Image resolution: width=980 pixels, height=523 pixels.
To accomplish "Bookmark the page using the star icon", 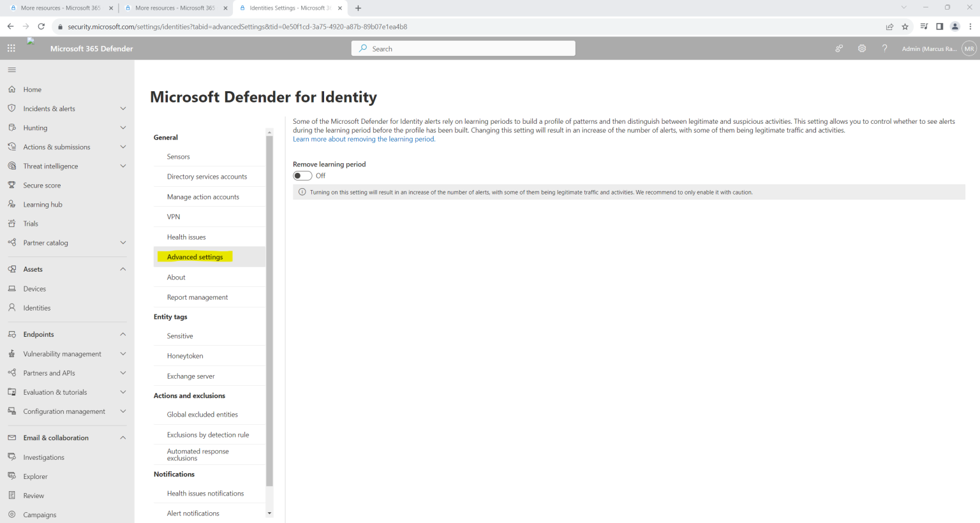I will point(906,27).
